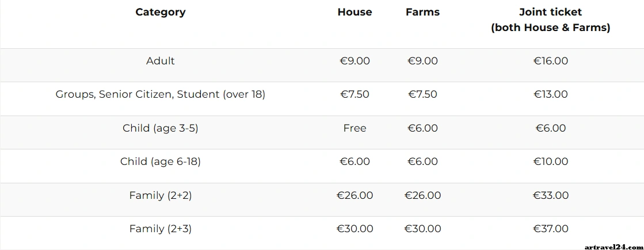Click the €16.00 adult joint ticket price
This screenshot has height=250, width=644.
click(551, 61)
